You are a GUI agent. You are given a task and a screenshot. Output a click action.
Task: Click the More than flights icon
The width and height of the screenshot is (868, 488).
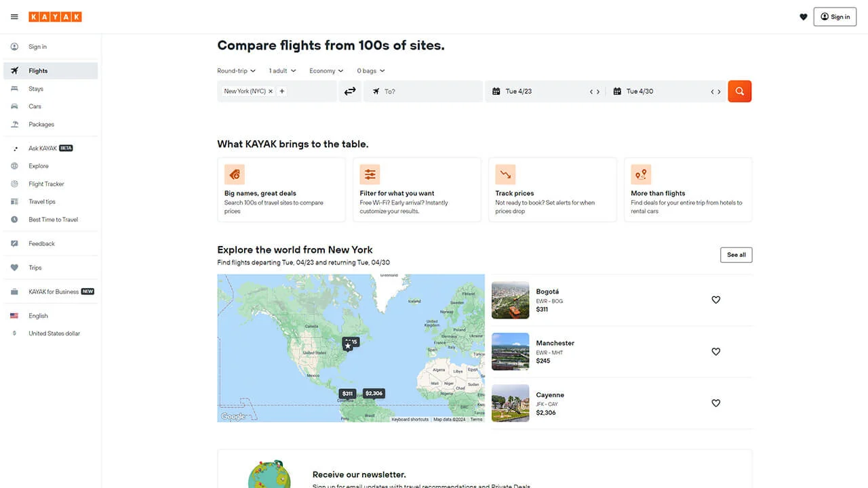tap(641, 175)
